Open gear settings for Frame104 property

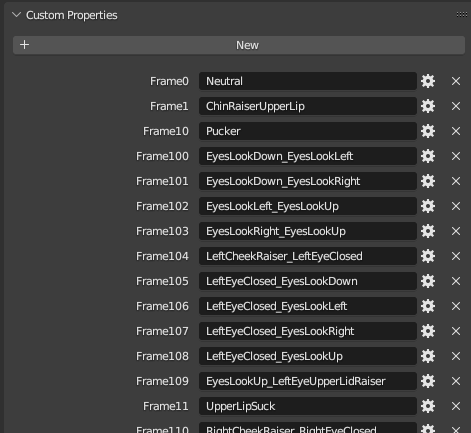(x=428, y=256)
